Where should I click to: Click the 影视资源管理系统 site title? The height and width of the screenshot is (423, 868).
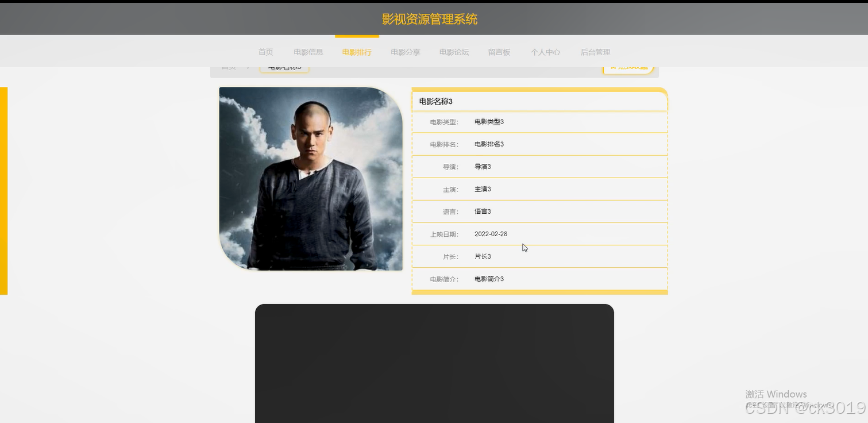[x=430, y=19]
